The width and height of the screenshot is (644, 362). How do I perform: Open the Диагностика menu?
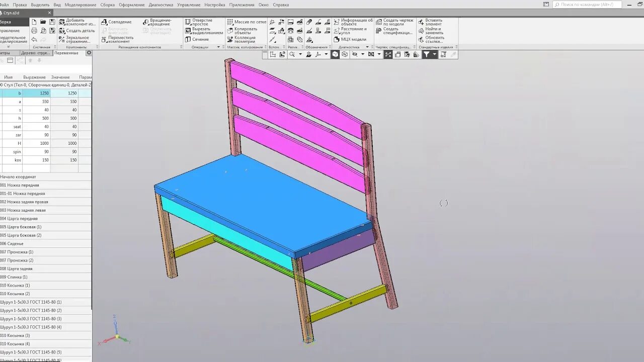(x=161, y=5)
